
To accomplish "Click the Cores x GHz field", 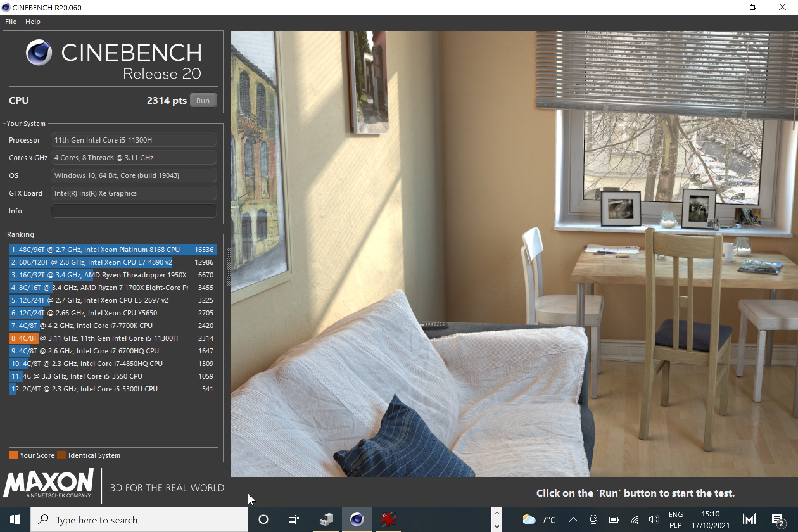I will 134,158.
